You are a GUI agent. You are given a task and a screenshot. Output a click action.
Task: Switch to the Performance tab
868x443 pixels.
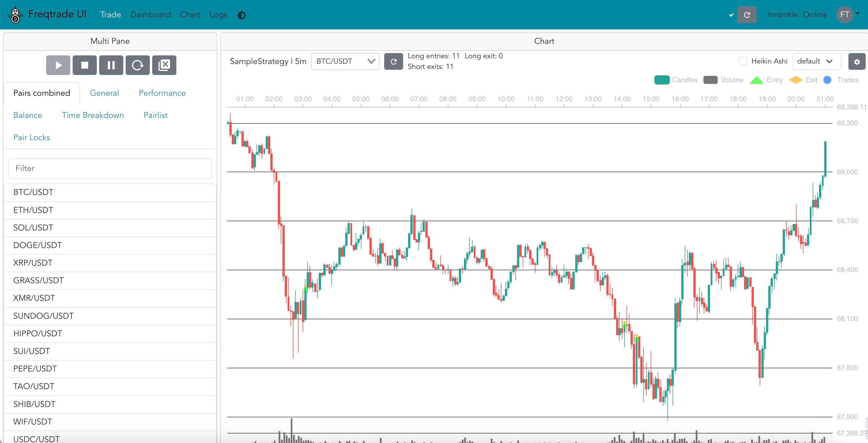(x=162, y=93)
